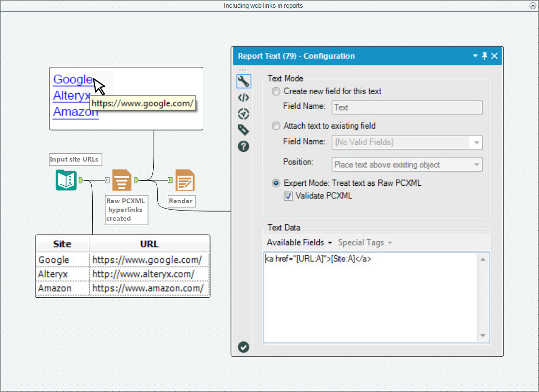This screenshot has width=539, height=392.
Task: Open the XML view icon
Action: tap(244, 98)
